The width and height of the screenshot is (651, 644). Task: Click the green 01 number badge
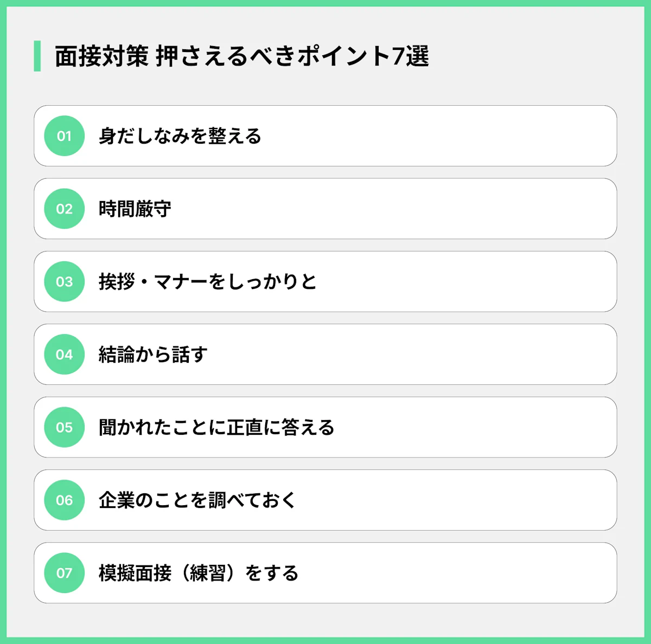pos(64,136)
